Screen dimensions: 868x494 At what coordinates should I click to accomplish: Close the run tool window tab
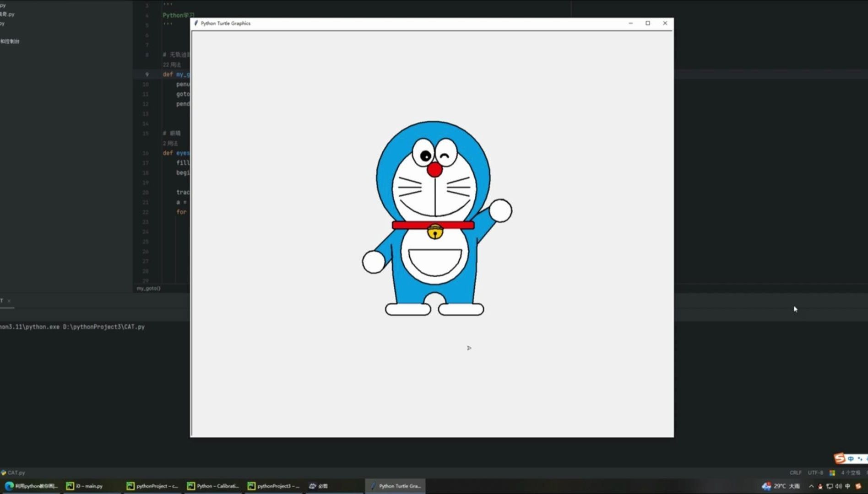9,301
